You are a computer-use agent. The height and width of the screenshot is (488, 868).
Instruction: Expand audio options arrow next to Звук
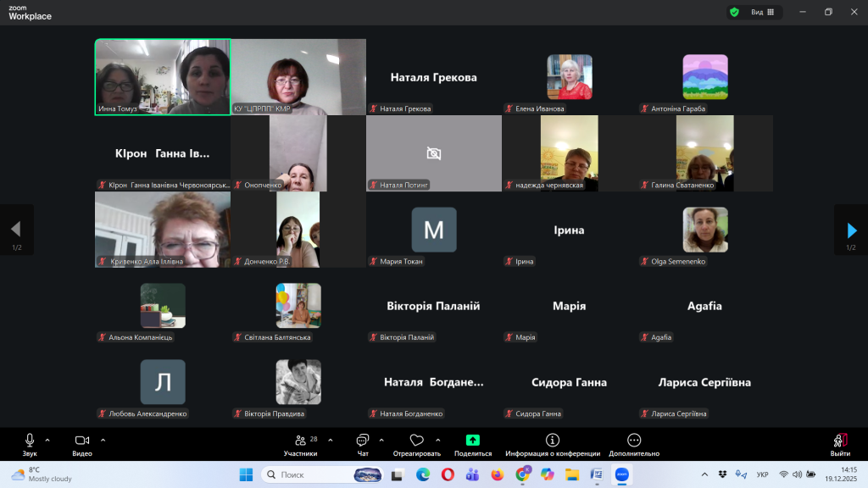click(47, 440)
